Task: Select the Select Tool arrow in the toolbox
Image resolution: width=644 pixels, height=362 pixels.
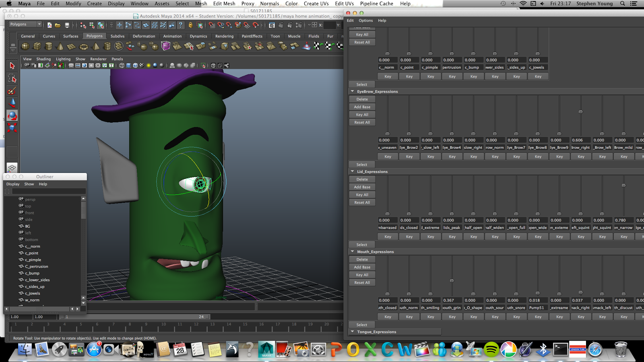Action: click(12, 66)
